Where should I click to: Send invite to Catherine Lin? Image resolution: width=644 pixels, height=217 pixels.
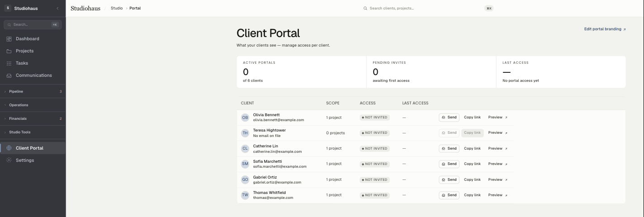[x=449, y=148]
